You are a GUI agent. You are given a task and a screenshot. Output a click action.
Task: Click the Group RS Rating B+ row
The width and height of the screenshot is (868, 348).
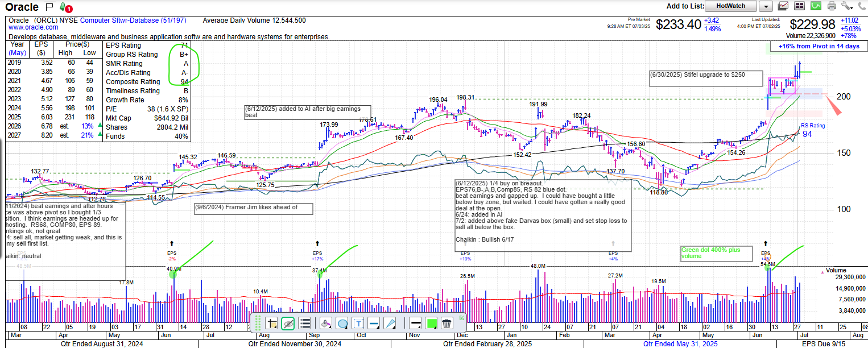click(x=147, y=55)
